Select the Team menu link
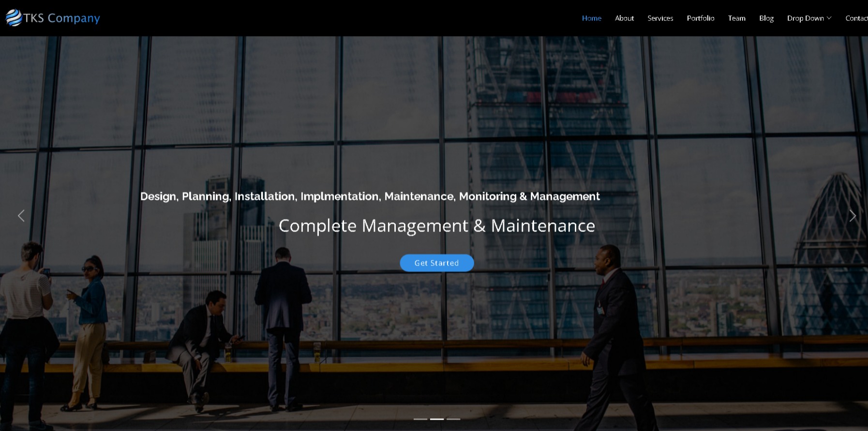The height and width of the screenshot is (431, 868). pyautogui.click(x=736, y=18)
